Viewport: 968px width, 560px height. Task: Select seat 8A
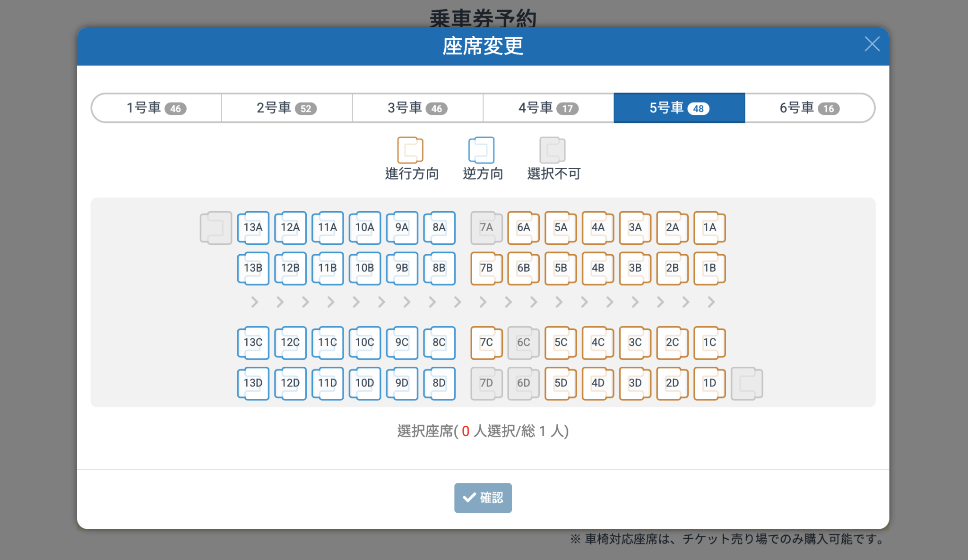439,227
